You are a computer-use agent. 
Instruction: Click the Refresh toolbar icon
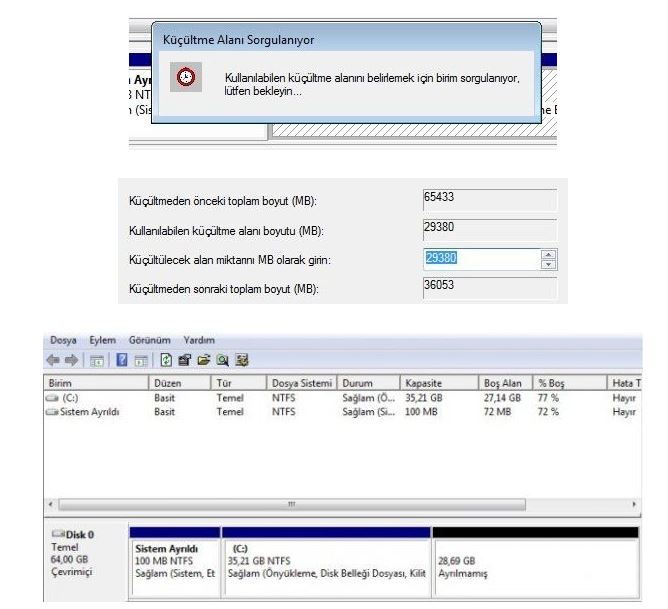click(x=167, y=360)
